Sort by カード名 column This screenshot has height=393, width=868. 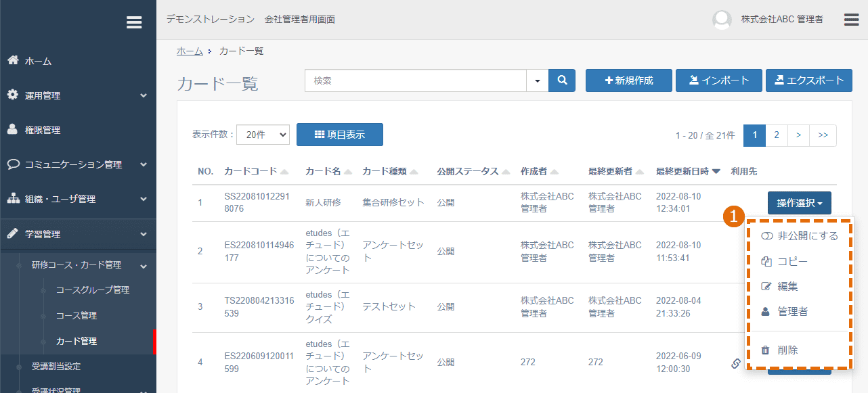click(x=328, y=172)
